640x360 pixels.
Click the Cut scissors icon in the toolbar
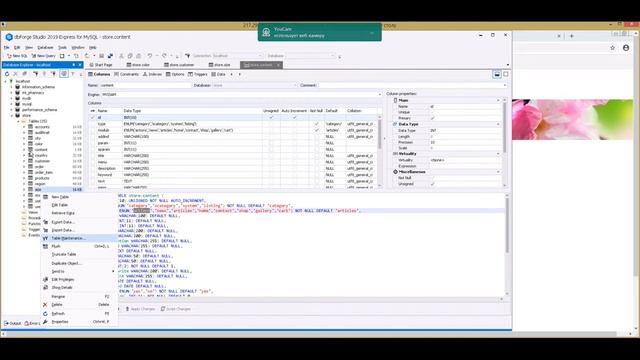121,56
